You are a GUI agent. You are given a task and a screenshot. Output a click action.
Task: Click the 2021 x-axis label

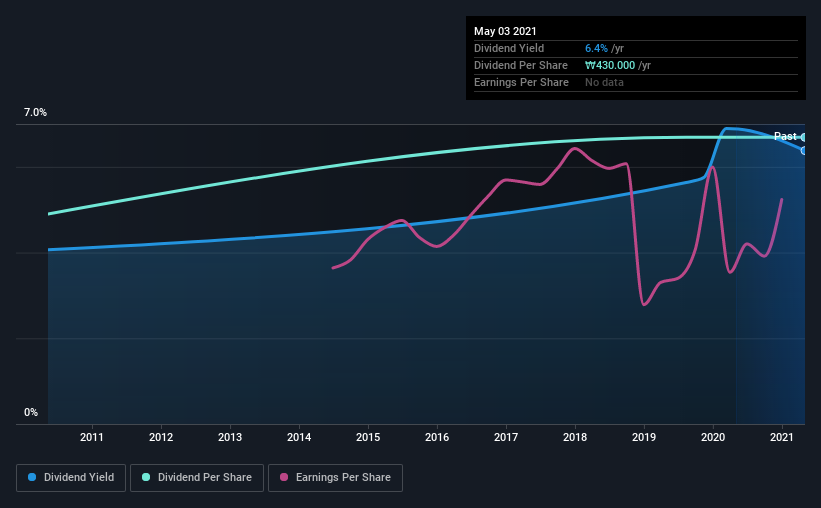pos(782,437)
